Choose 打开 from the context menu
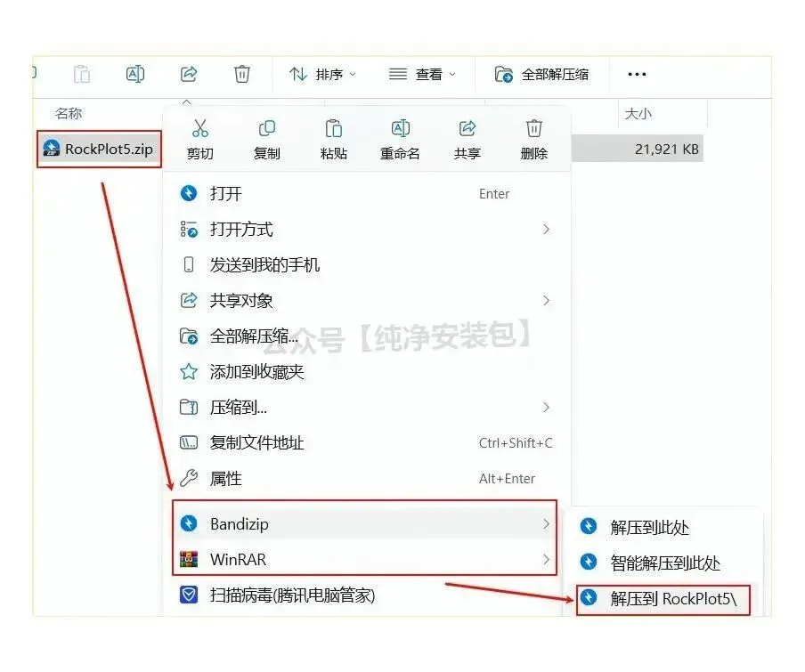Viewport: 805px width, 672px height. pyautogui.click(x=367, y=193)
